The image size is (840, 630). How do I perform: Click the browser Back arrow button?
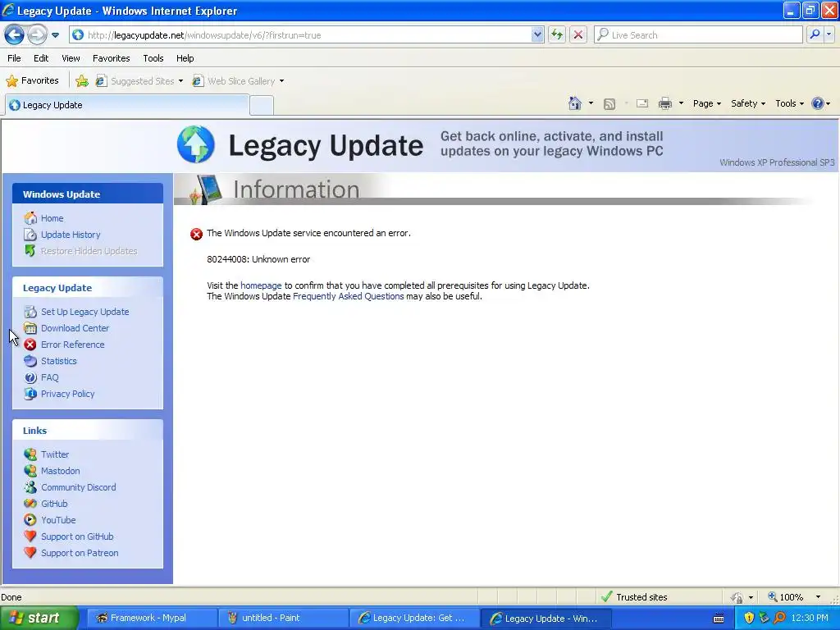15,34
